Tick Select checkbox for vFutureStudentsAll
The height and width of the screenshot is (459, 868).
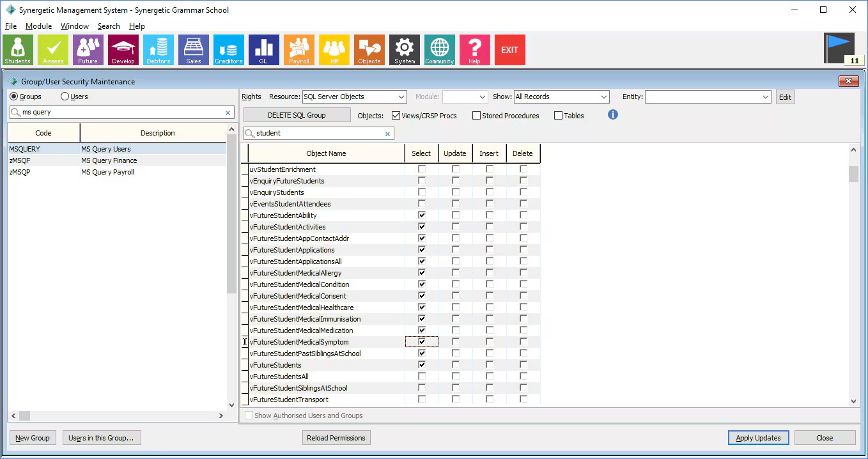(422, 377)
